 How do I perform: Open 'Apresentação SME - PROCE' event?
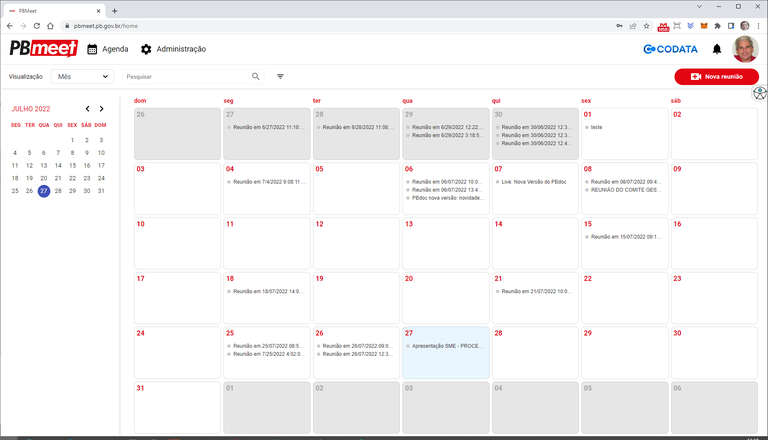tap(448, 346)
